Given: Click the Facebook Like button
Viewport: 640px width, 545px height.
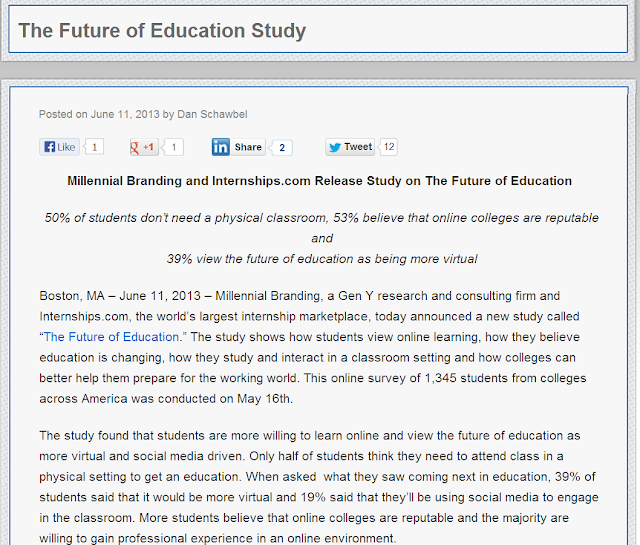Looking at the screenshot, I should pyautogui.click(x=60, y=147).
